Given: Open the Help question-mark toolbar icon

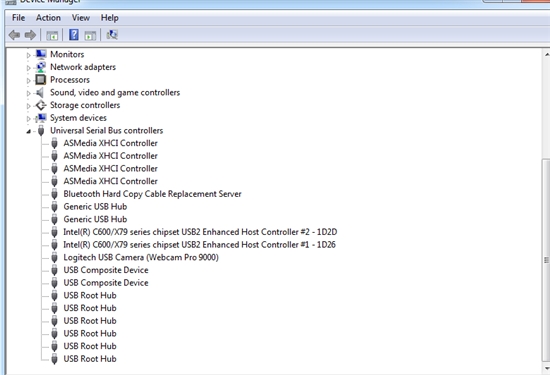Looking at the screenshot, I should 74,34.
